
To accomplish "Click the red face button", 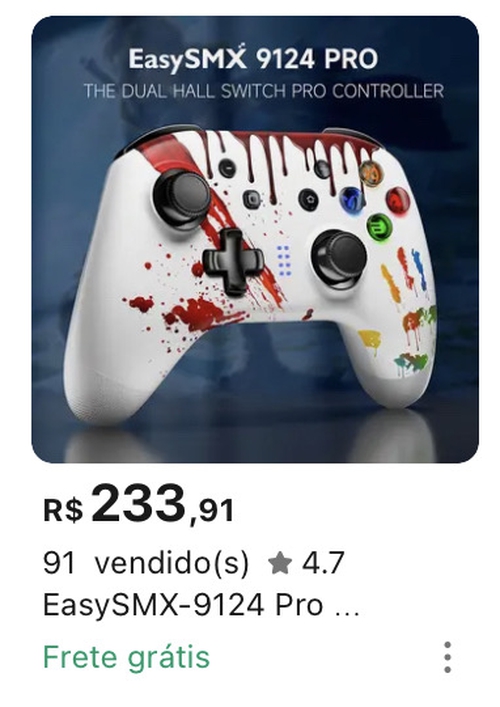I will 398,199.
